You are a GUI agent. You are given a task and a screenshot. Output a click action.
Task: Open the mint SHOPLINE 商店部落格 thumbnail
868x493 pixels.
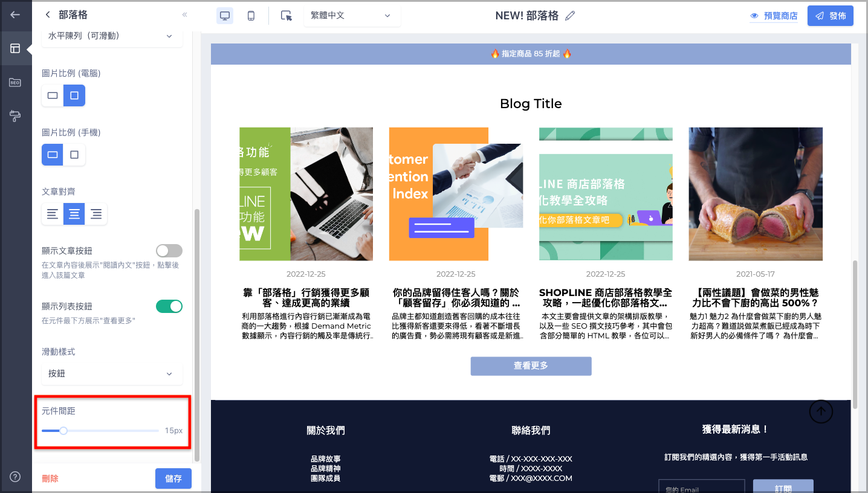[x=606, y=194]
